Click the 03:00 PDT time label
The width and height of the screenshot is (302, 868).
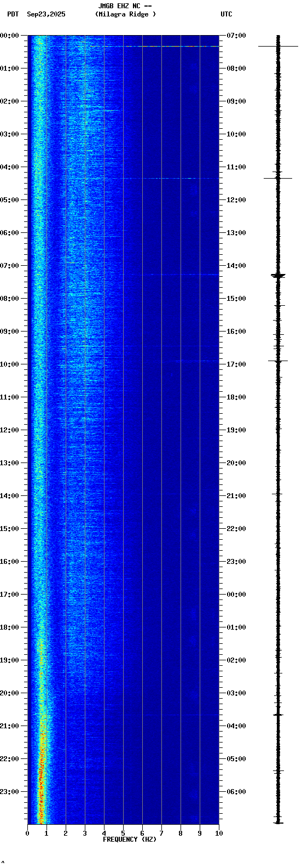(x=9, y=134)
